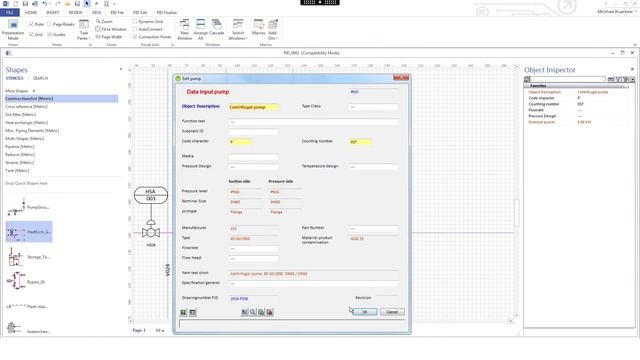
Task: Cancel the Edit pump dialog
Action: [x=392, y=312]
